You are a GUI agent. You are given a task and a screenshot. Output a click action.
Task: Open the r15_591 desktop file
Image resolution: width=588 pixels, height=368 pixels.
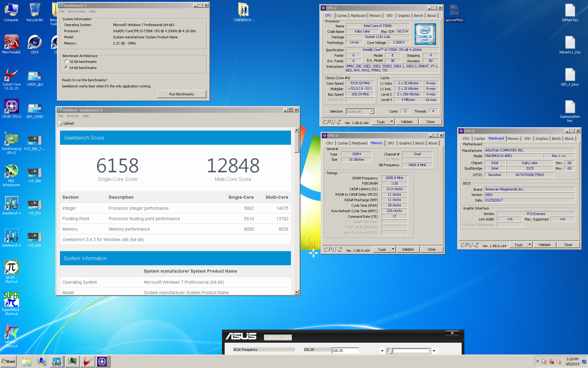(x=35, y=207)
